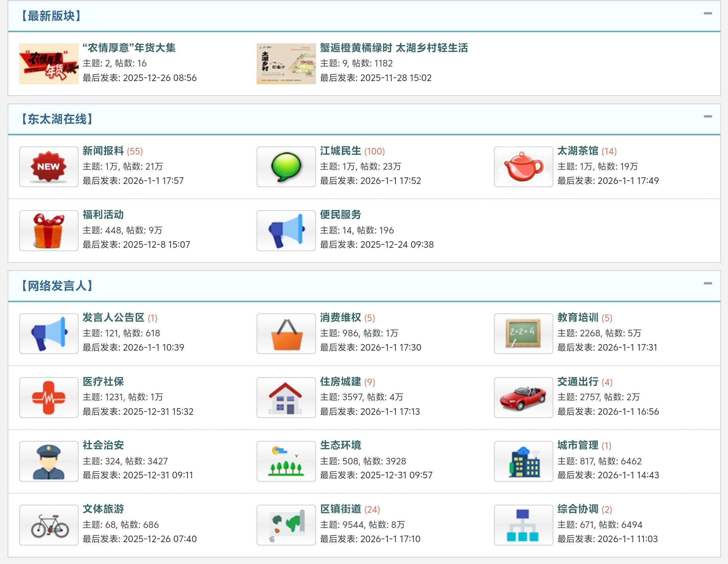Screen dimensions: 728x564
Task: Go to the 住房城建 board link
Action: [x=340, y=382]
